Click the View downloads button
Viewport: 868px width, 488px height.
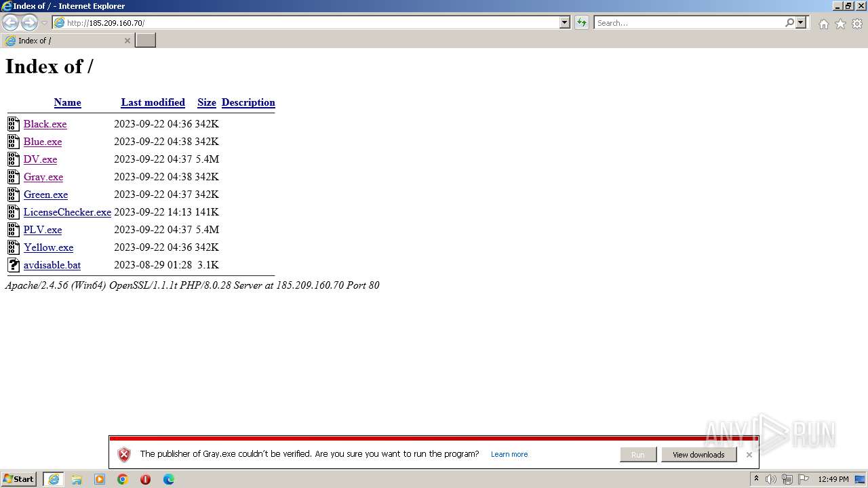pyautogui.click(x=698, y=455)
